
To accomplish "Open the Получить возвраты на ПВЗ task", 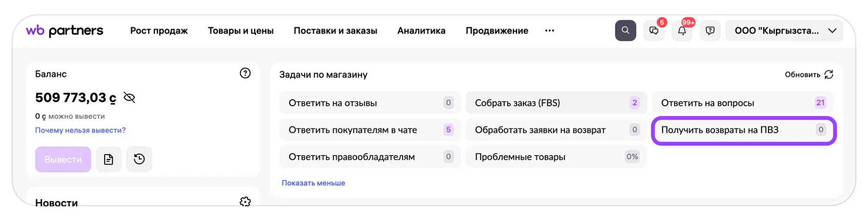I will coord(743,130).
